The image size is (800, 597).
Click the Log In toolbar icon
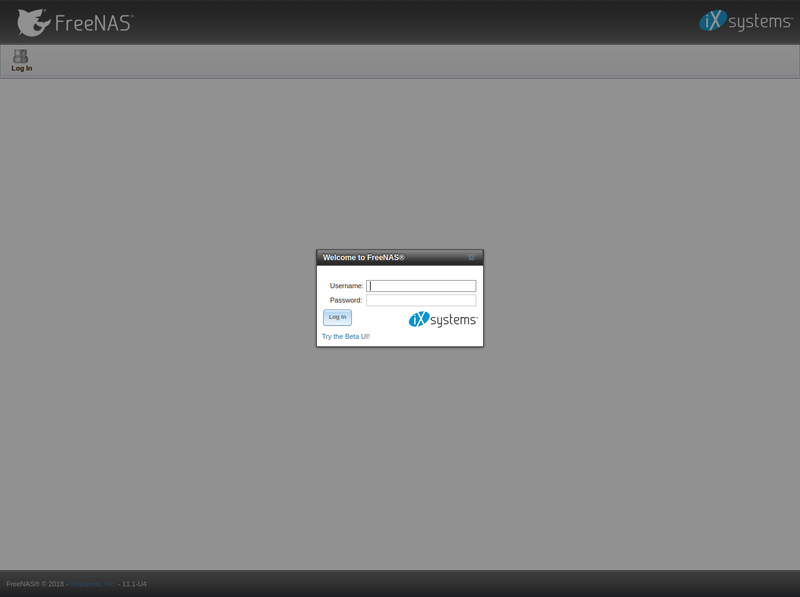click(x=21, y=60)
